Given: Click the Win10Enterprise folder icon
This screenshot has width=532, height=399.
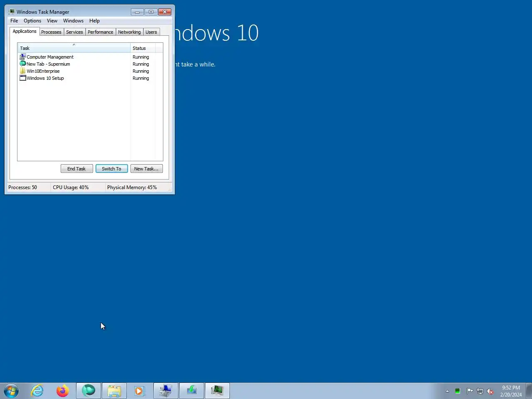Looking at the screenshot, I should pyautogui.click(x=23, y=71).
